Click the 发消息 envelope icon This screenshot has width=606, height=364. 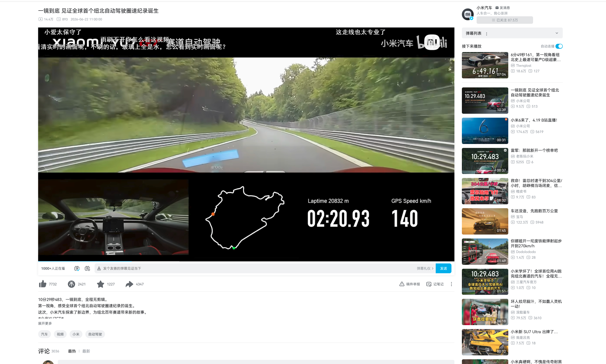click(x=497, y=8)
